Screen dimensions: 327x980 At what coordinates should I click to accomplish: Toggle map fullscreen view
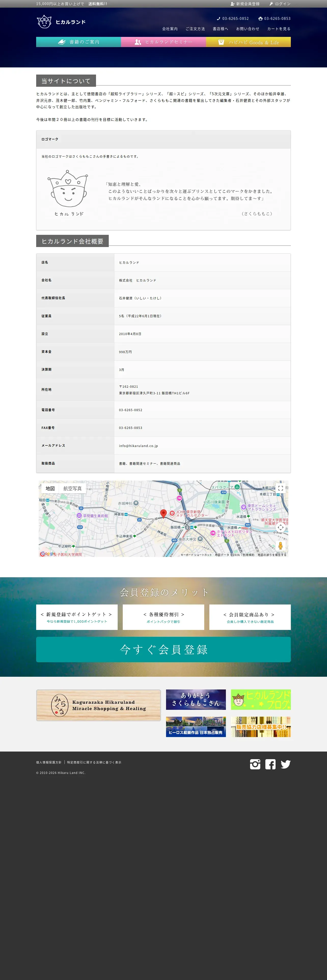click(281, 488)
